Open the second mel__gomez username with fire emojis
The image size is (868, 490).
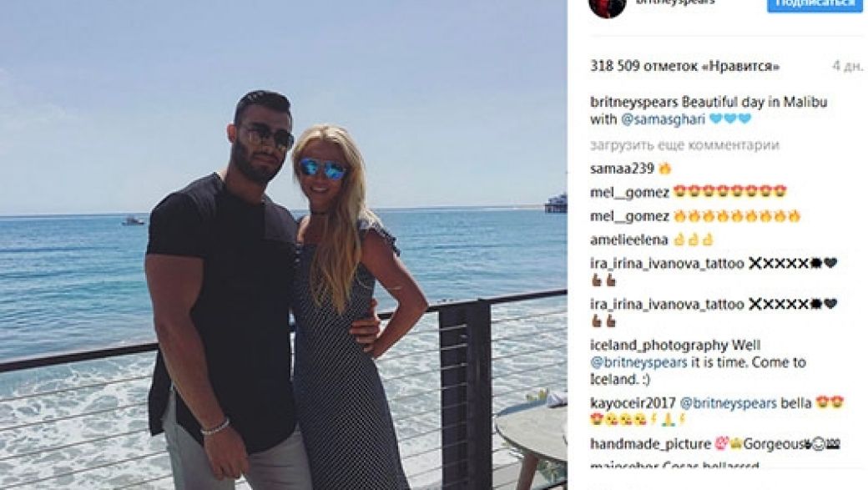629,216
